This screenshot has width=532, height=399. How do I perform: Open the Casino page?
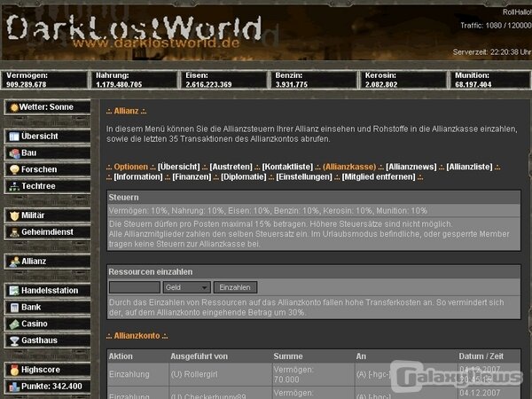point(48,324)
